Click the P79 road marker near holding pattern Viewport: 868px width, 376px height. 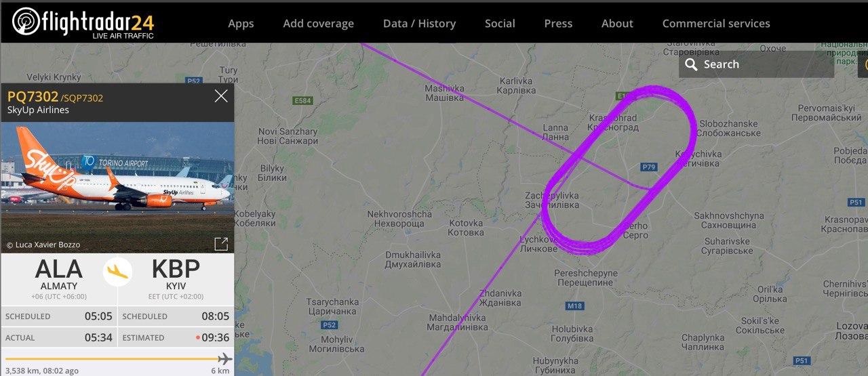pyautogui.click(x=648, y=167)
